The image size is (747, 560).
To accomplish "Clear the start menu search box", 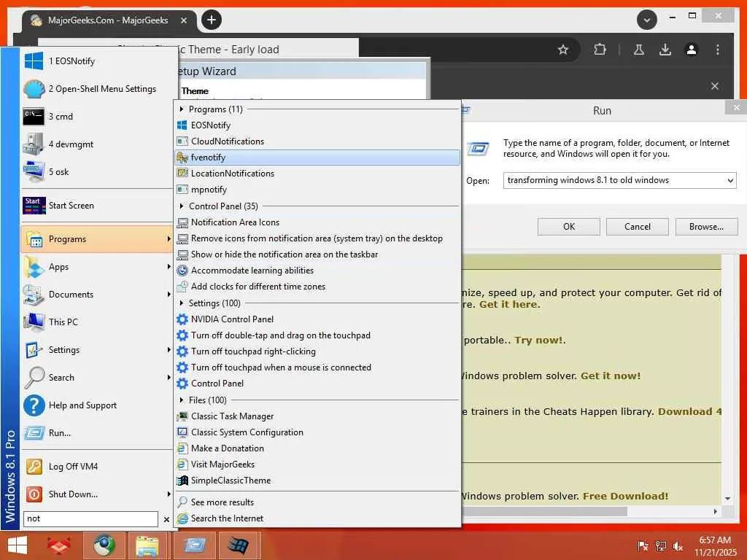I will pos(166,519).
